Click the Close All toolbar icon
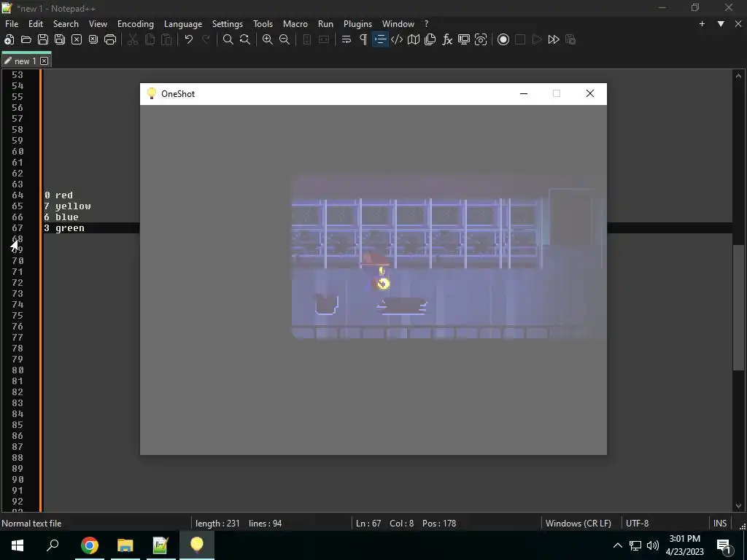 point(93,39)
